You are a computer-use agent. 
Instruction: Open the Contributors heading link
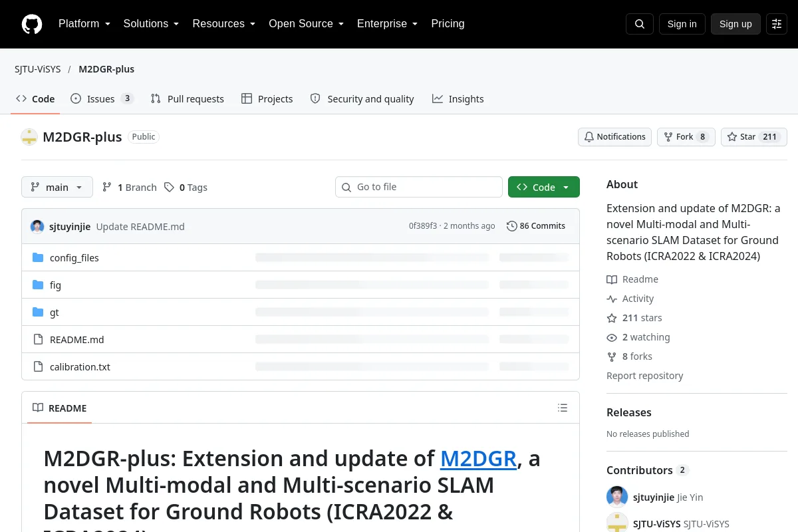[648, 470]
